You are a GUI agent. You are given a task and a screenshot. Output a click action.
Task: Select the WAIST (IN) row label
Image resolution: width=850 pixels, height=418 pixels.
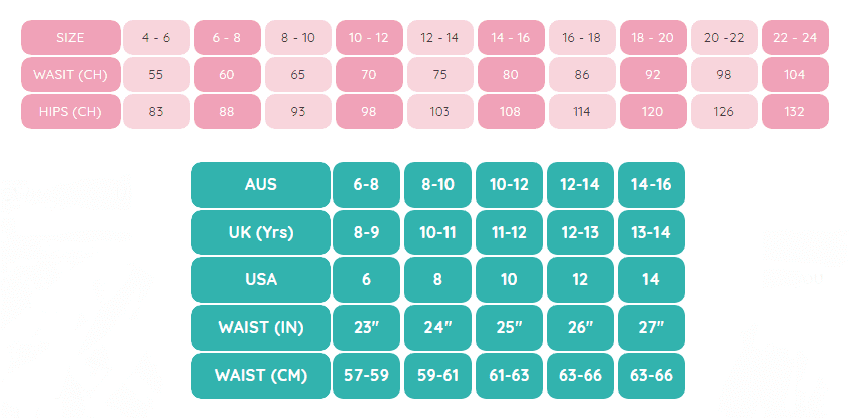[x=261, y=327]
